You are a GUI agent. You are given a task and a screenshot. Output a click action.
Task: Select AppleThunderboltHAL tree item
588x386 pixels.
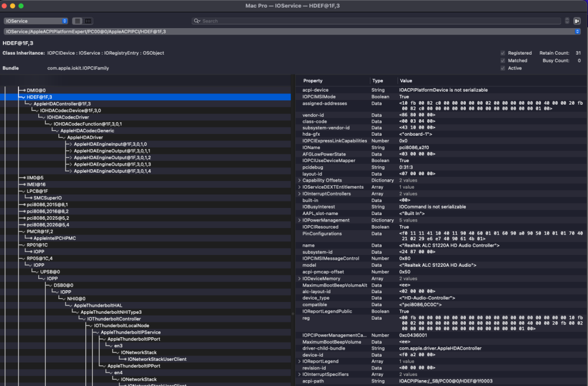tap(98, 306)
